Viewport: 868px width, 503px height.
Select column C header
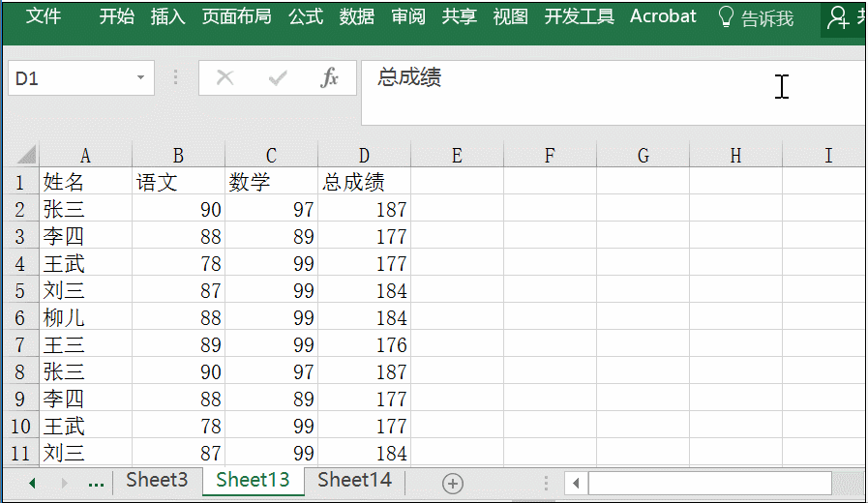click(271, 156)
